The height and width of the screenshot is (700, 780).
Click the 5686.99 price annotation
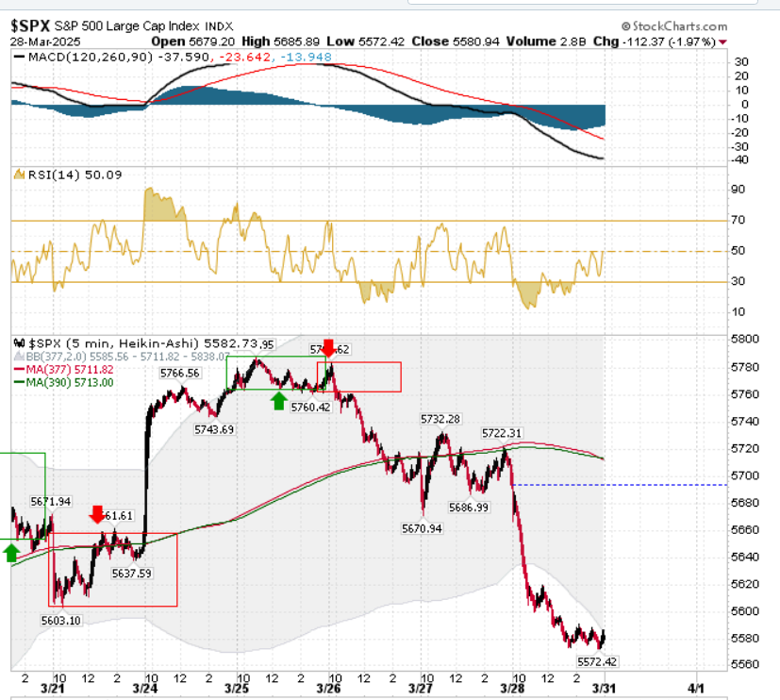tap(469, 508)
